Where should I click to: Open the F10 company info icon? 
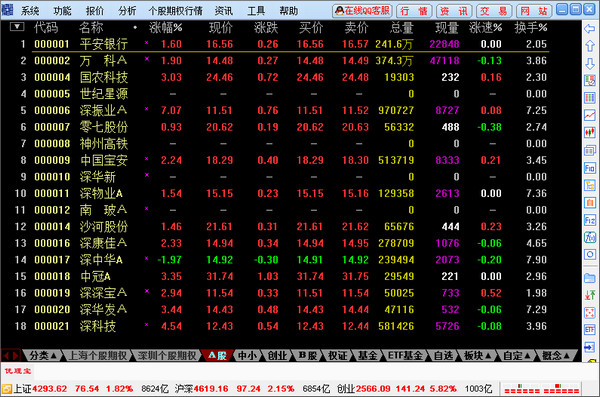590,168
